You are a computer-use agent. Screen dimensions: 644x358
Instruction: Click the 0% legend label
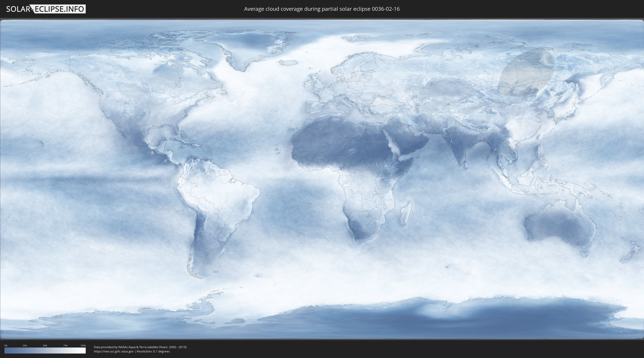pos(6,345)
